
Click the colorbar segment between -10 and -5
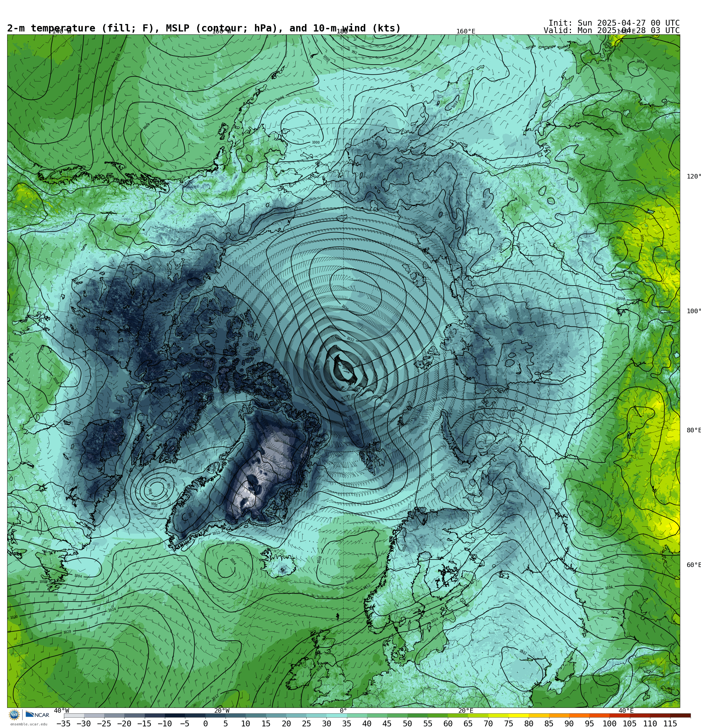pos(175,715)
